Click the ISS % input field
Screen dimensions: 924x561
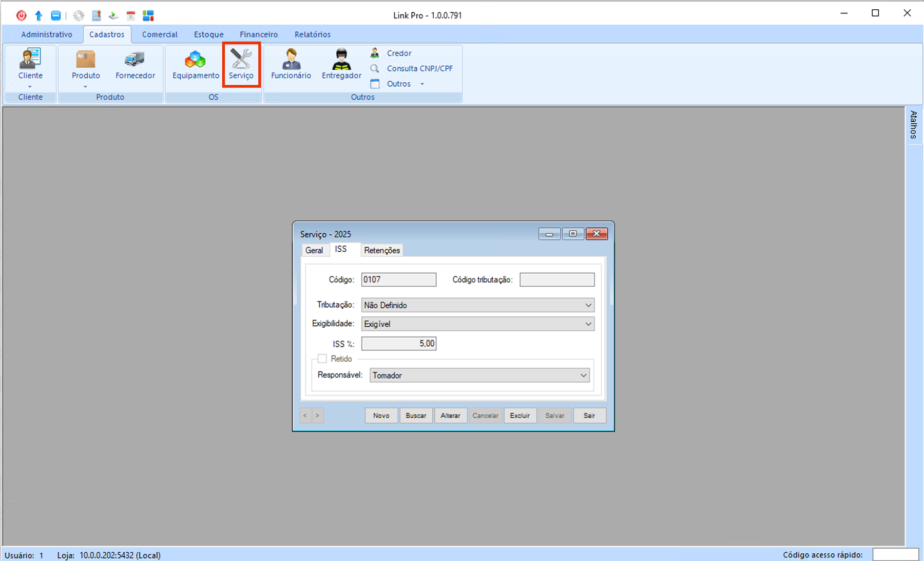click(398, 344)
